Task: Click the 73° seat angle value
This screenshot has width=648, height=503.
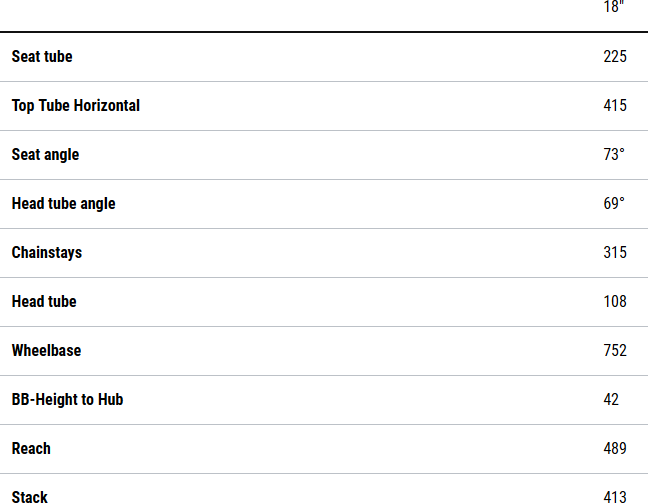Action: [614, 155]
